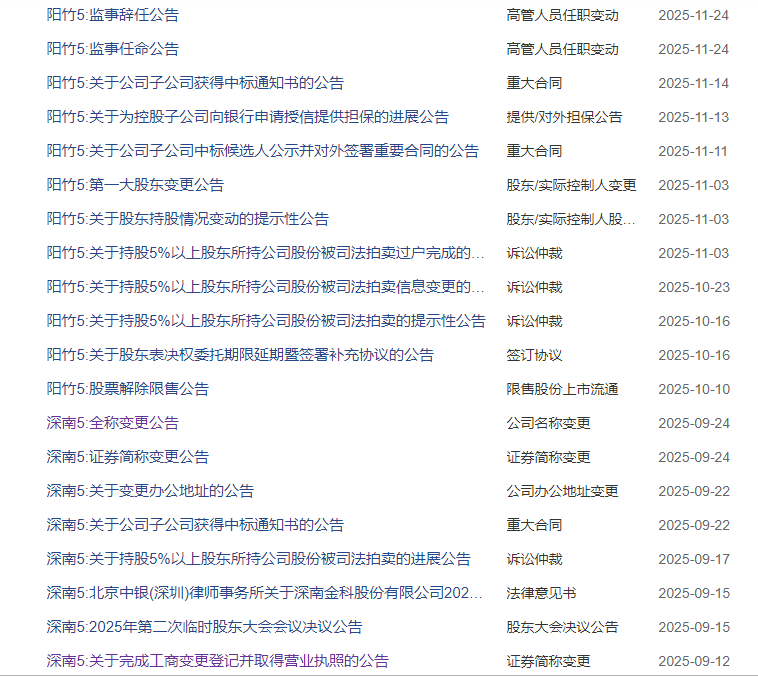Click date 2025-11-24 of 监事辞任公告 row
758x677 pixels.
coord(694,15)
